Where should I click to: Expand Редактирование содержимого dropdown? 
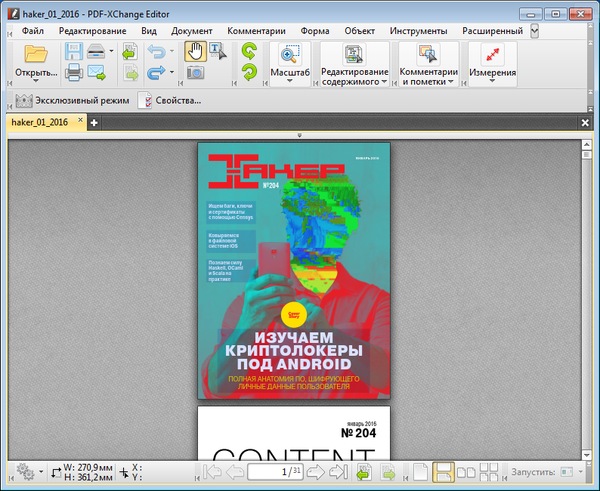(x=353, y=84)
